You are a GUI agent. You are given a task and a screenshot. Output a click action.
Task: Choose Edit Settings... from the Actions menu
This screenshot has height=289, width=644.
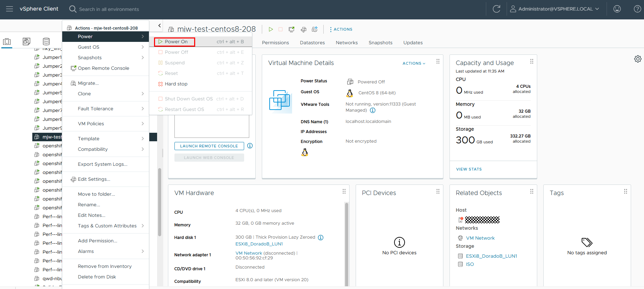(105, 179)
